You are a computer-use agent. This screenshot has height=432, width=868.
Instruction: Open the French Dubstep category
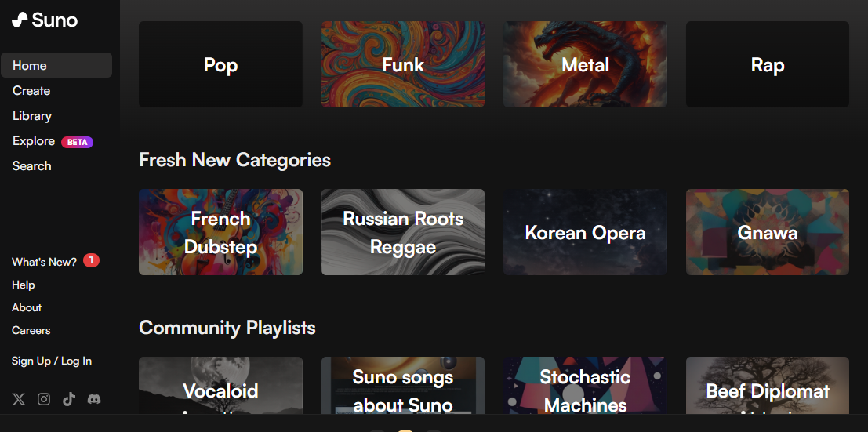click(x=220, y=232)
